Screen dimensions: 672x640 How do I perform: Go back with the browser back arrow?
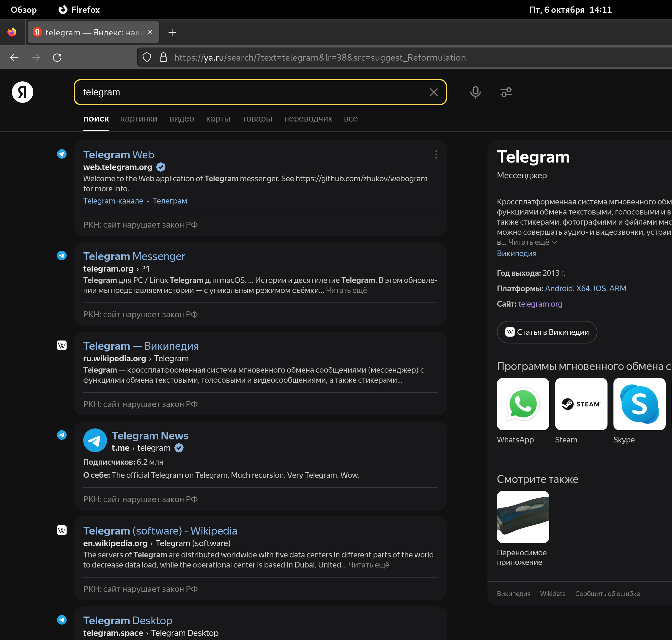pos(14,57)
